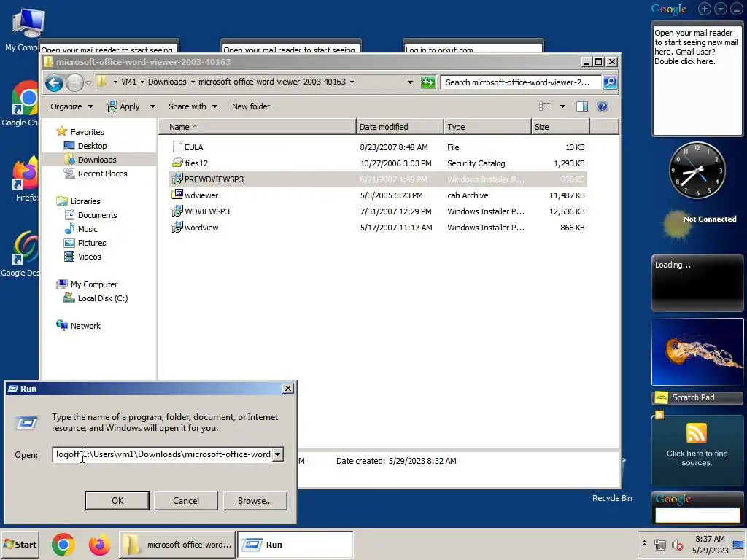747x560 pixels.
Task: Launch Chrome from the taskbar
Action: click(63, 545)
